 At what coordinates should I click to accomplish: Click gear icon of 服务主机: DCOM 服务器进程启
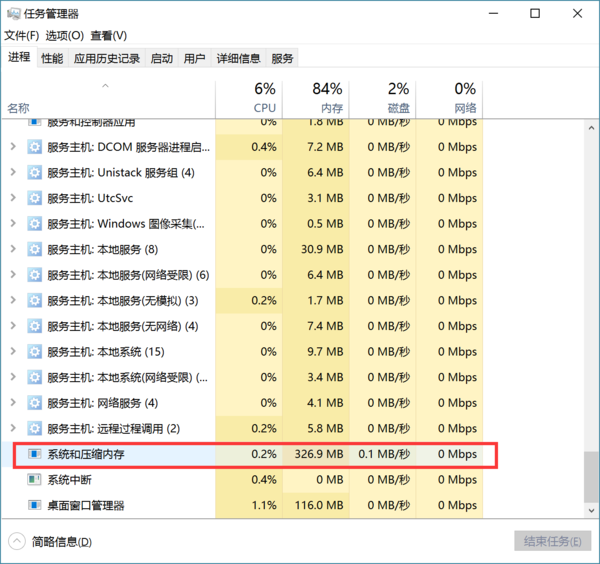[34, 147]
